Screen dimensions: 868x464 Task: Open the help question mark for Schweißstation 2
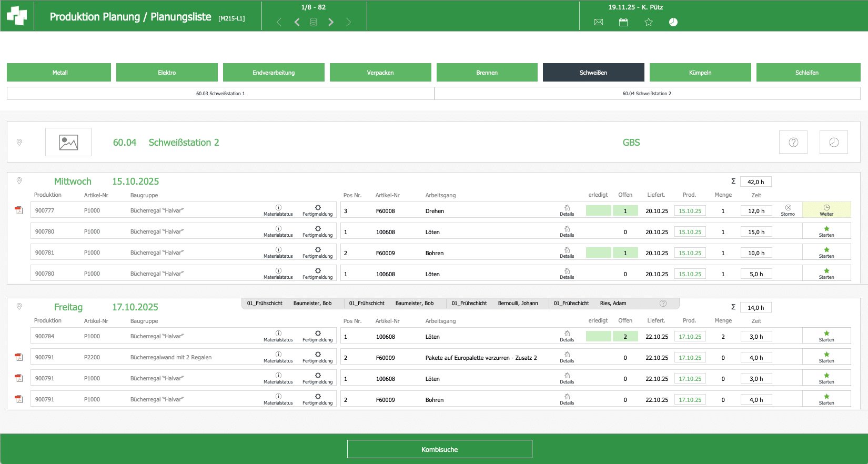click(793, 142)
